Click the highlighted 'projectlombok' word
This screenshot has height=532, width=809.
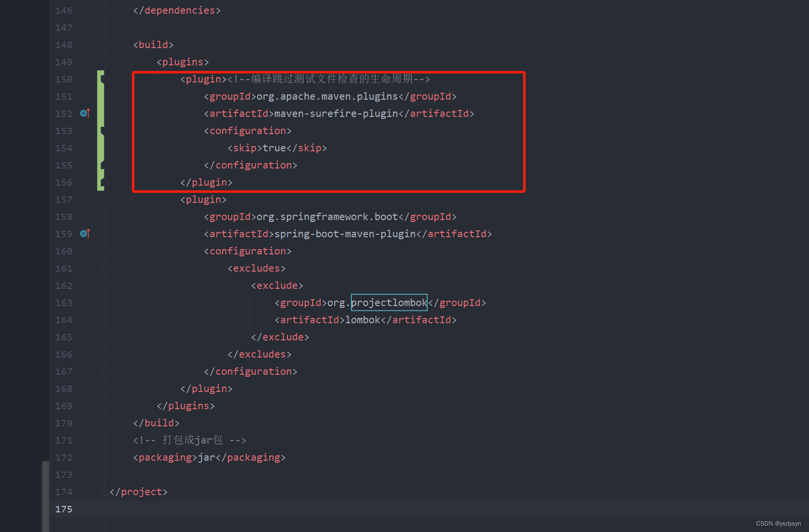[x=389, y=303]
